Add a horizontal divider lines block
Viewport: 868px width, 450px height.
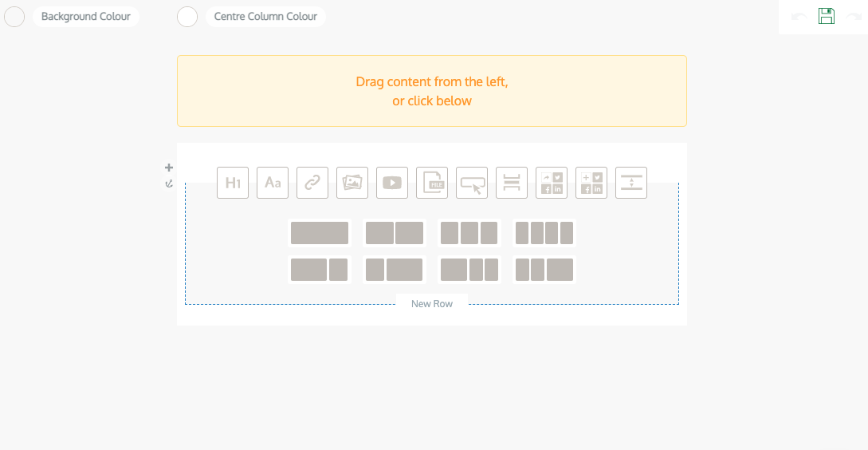pyautogui.click(x=512, y=183)
